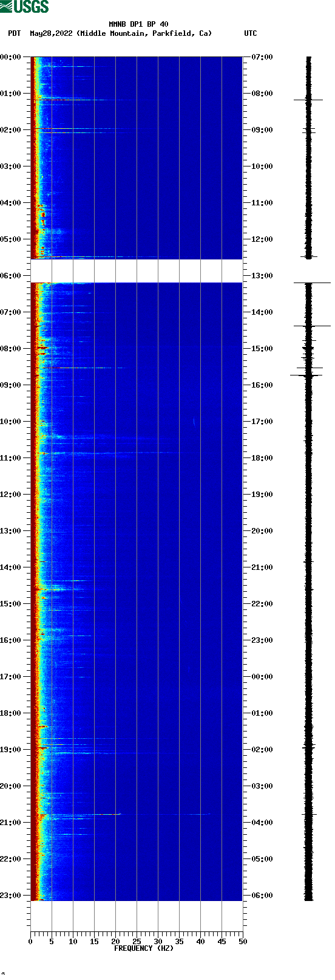Click the PDT time label 08:00
Image resolution: width=335 pixels, height=980 pixels.
[10, 349]
